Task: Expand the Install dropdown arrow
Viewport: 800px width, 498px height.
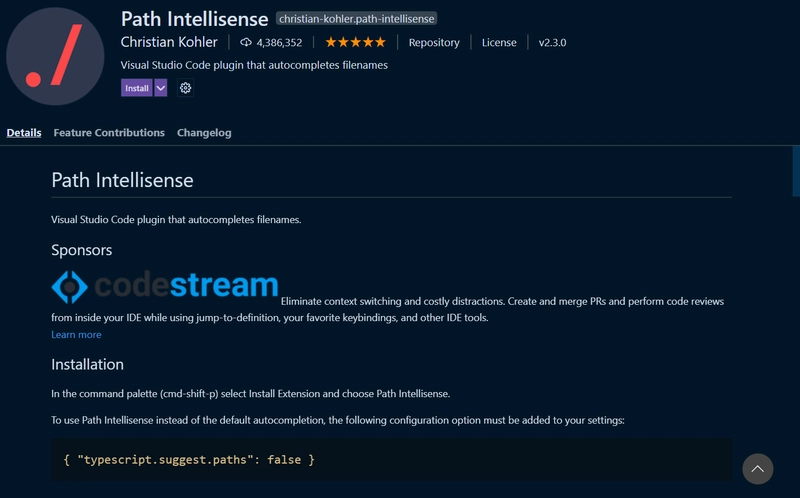Action: pos(161,88)
